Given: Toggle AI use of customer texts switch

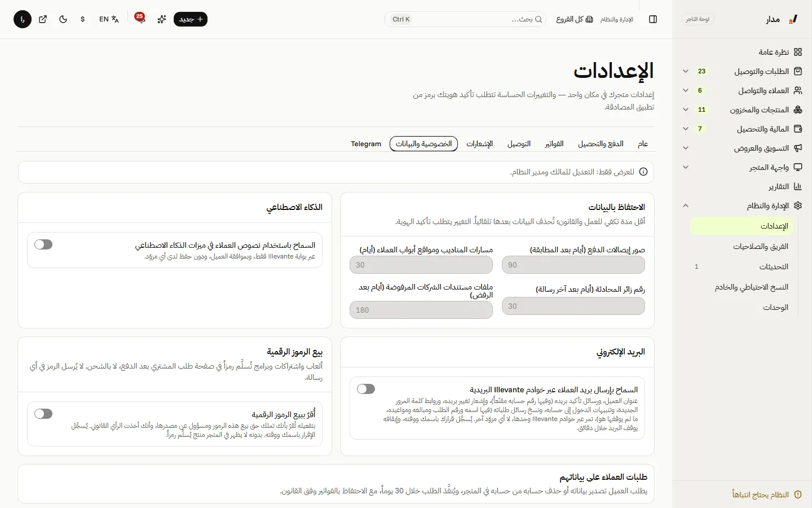Looking at the screenshot, I should (43, 244).
